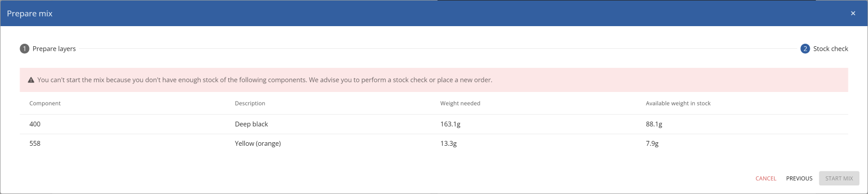Click the 163.1g weight needed value

(450, 124)
